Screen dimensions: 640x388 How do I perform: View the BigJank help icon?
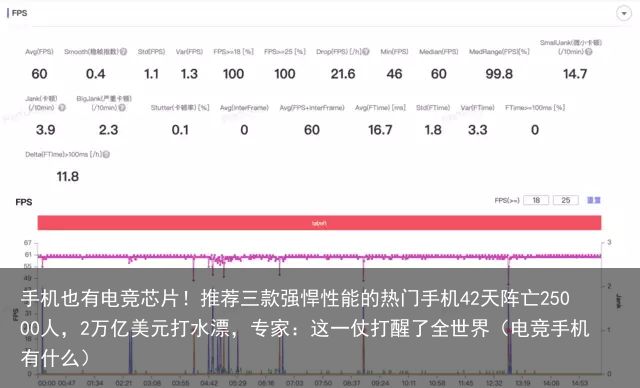click(x=122, y=108)
